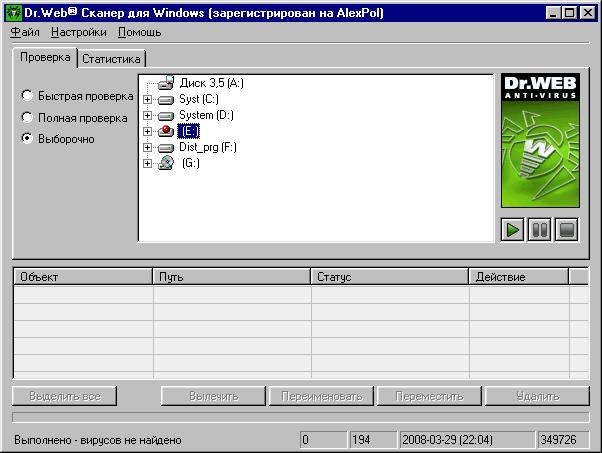Click the Dr.Web spider icon in title bar
Screen dimensions: 602x453
click(14, 13)
